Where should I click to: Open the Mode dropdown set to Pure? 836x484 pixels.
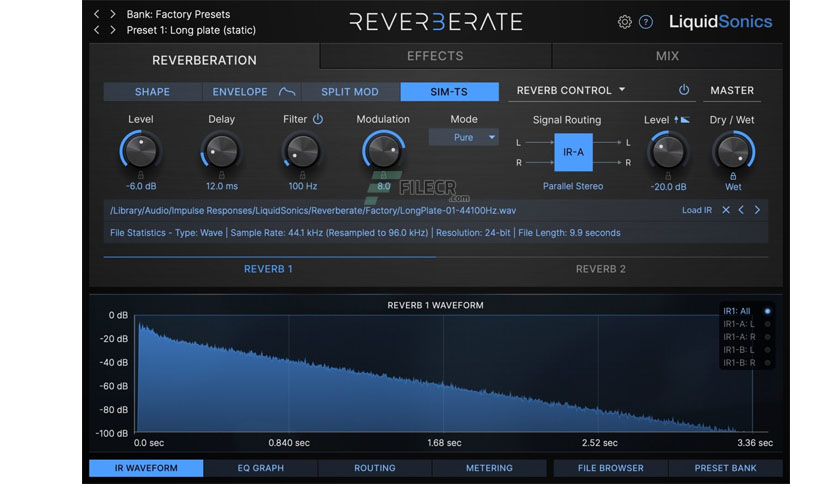coord(463,137)
